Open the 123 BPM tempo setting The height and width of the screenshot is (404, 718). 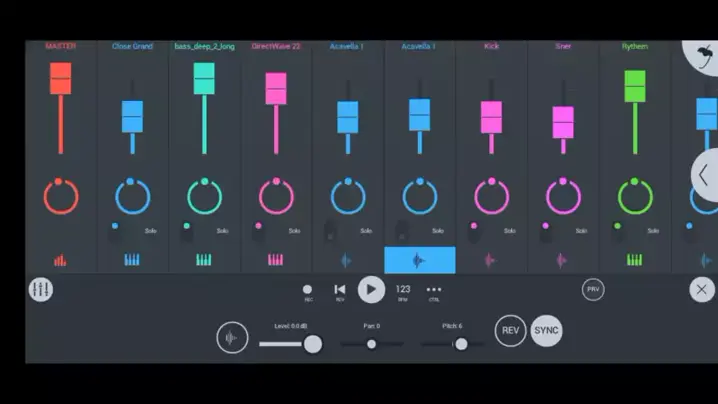403,290
